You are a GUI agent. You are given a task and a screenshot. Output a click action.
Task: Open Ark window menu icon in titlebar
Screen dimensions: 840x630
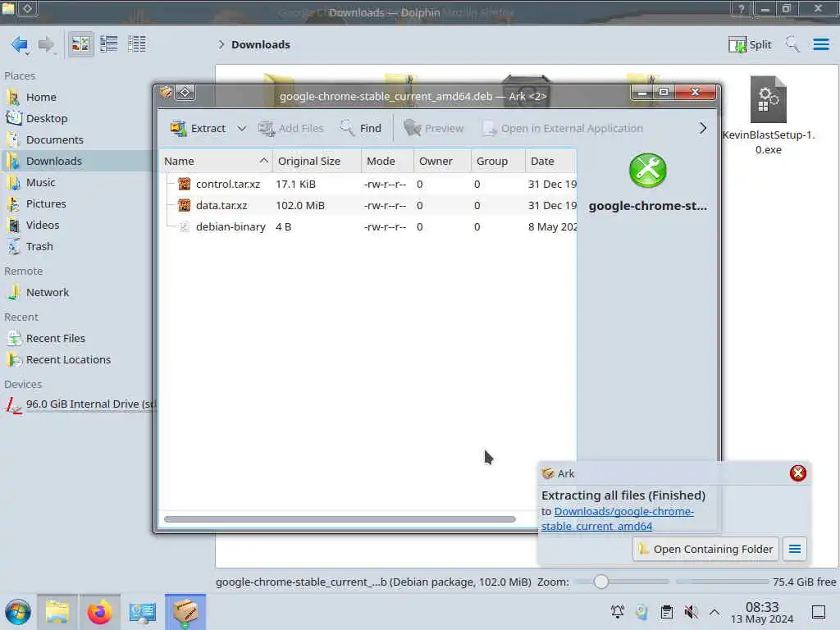(166, 94)
